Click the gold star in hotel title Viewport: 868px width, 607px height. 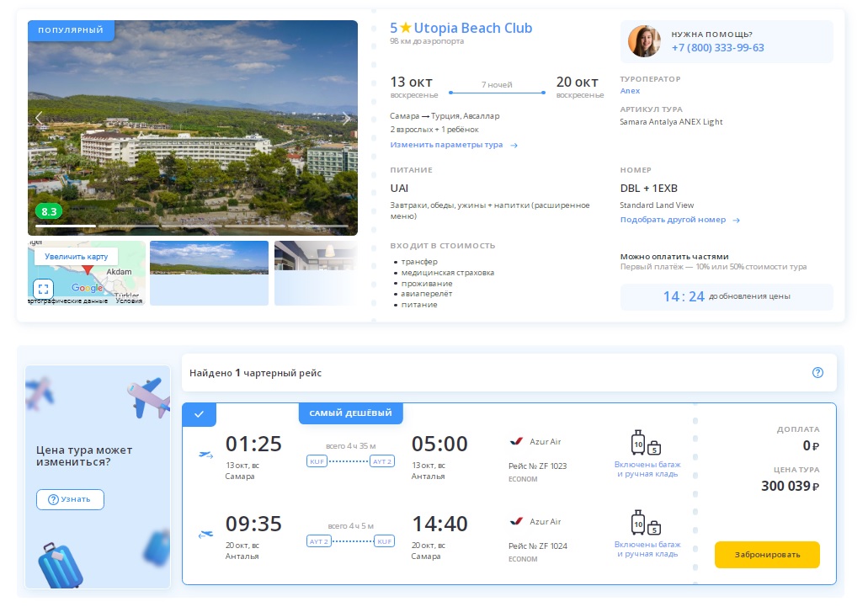point(405,28)
